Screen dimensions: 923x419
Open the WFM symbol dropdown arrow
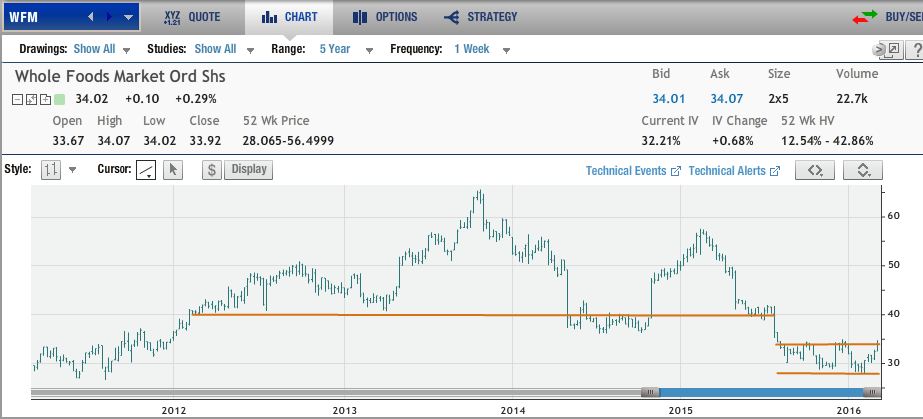(128, 18)
